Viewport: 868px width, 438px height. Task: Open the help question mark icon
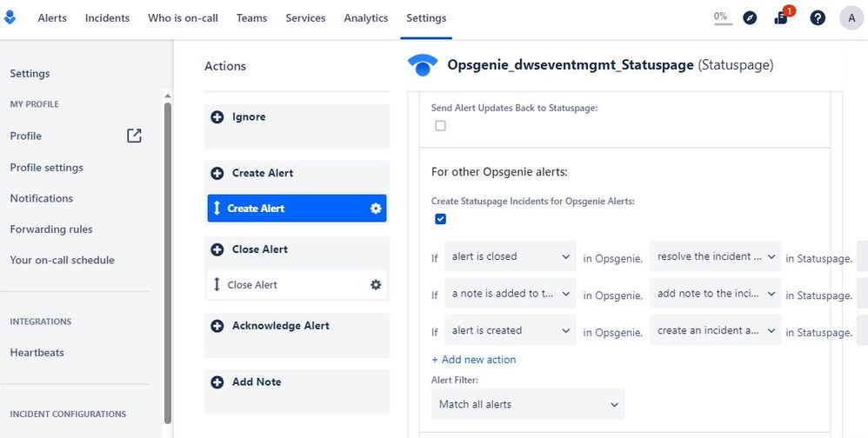click(818, 18)
